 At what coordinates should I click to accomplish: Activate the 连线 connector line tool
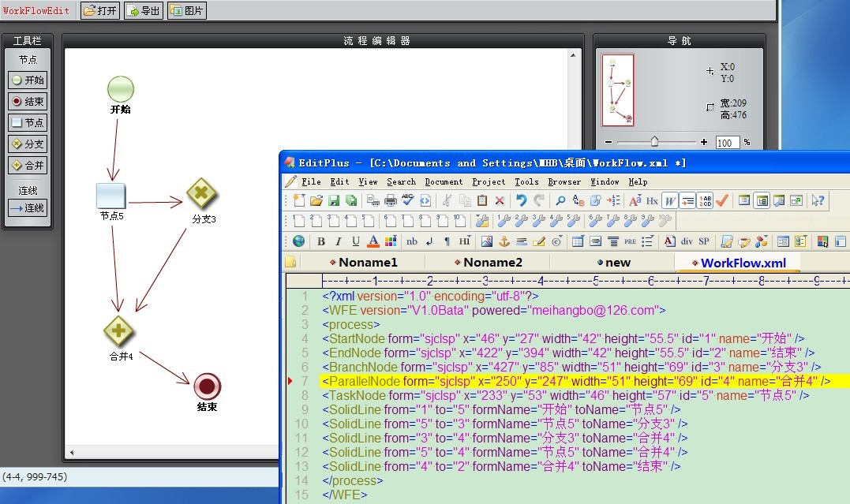[28, 208]
